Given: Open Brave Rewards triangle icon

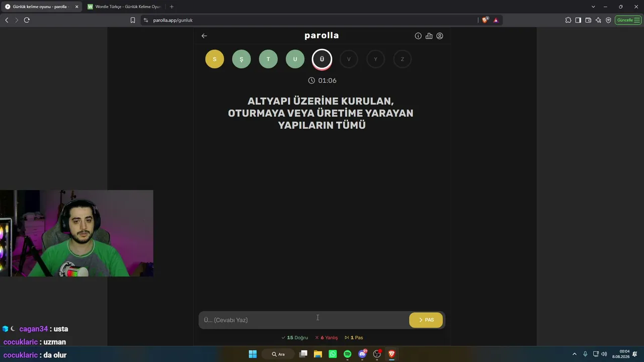Looking at the screenshot, I should coord(496,20).
